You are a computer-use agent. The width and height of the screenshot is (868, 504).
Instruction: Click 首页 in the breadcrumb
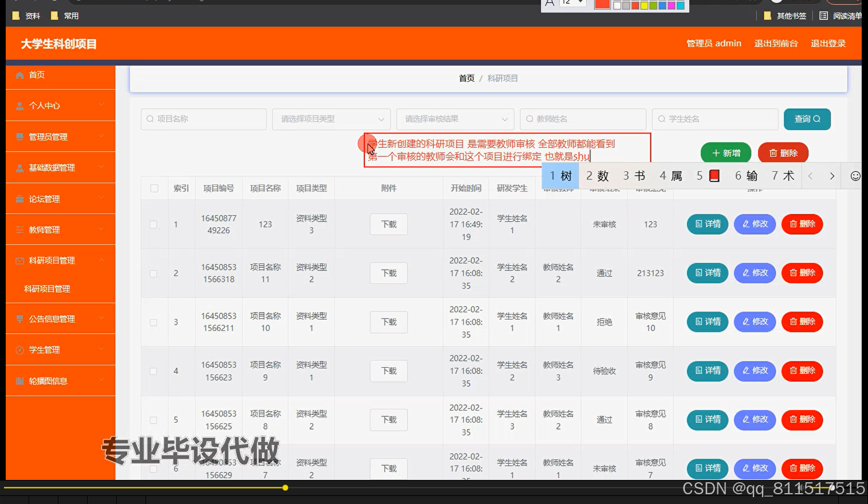467,78
